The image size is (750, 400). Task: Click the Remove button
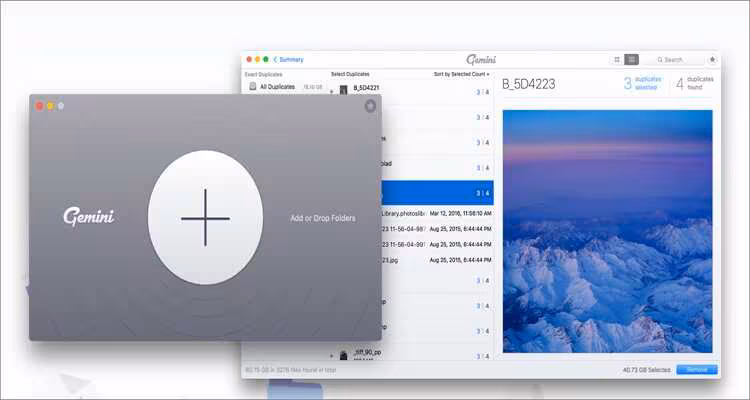697,370
